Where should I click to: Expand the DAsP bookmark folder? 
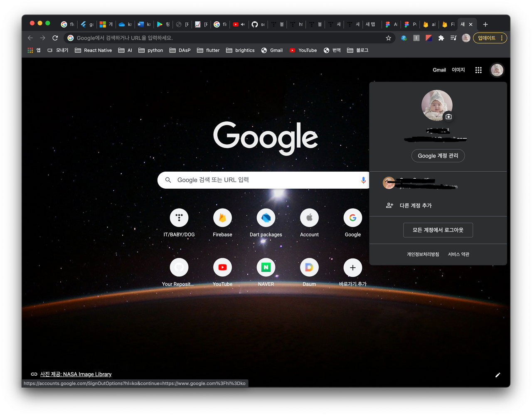pyautogui.click(x=180, y=50)
